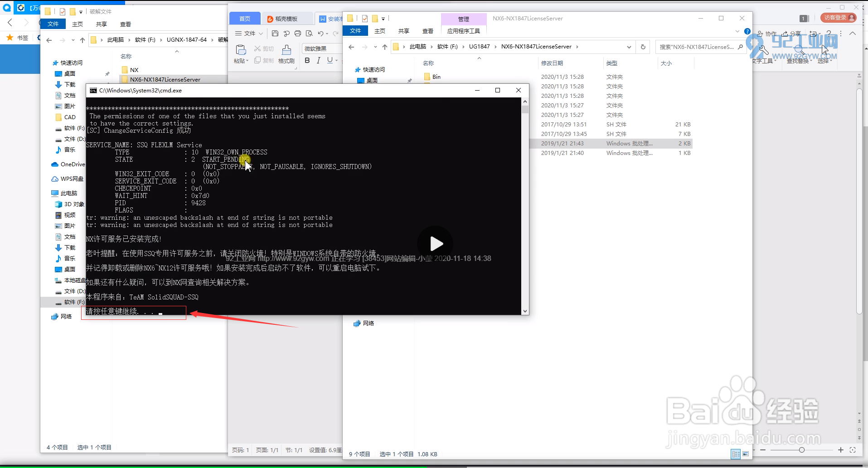868x468 pixels.
Task: Click the WPS collaborate (协作) button
Action: coord(767,34)
